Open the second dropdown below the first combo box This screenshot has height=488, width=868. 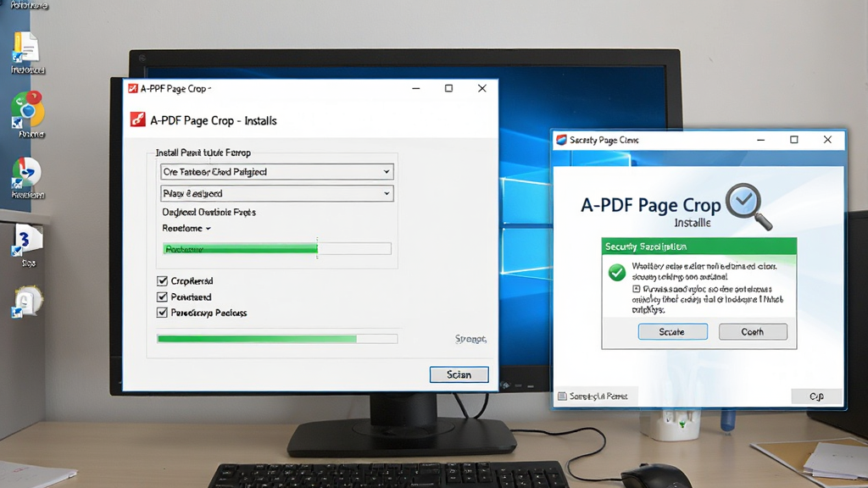click(x=277, y=193)
